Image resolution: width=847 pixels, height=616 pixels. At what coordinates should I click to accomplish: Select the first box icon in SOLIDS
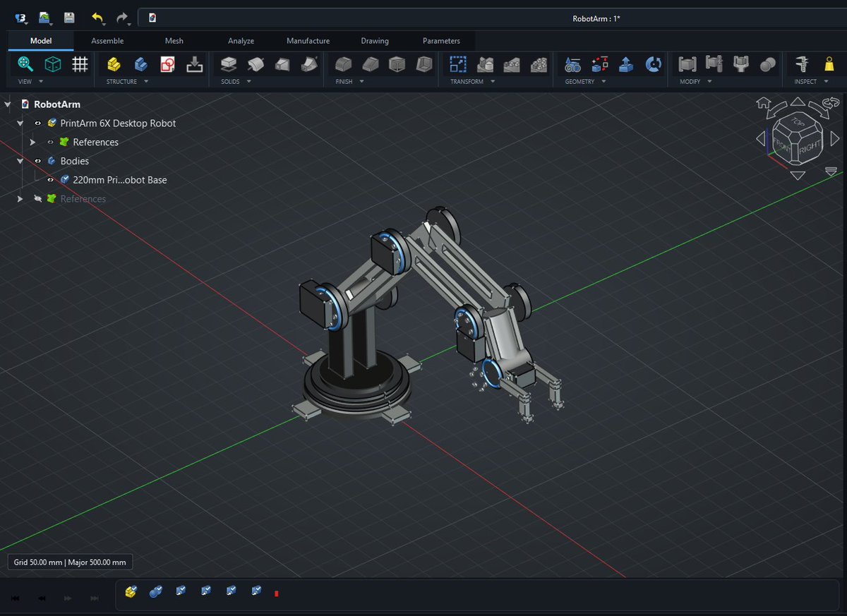pos(228,64)
